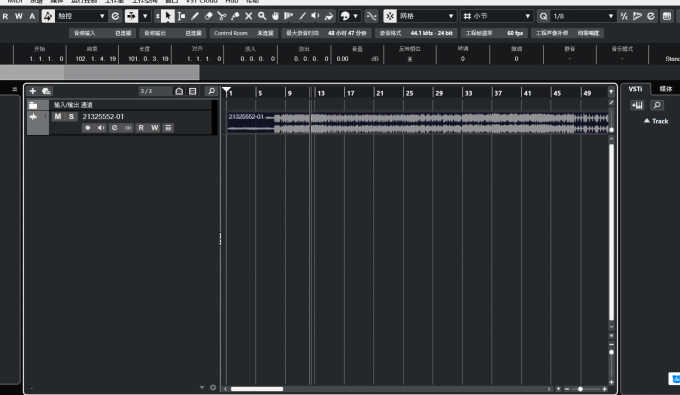Image resolution: width=680 pixels, height=395 pixels.
Task: Click the vertical zoom slider handle
Action: tap(611, 352)
